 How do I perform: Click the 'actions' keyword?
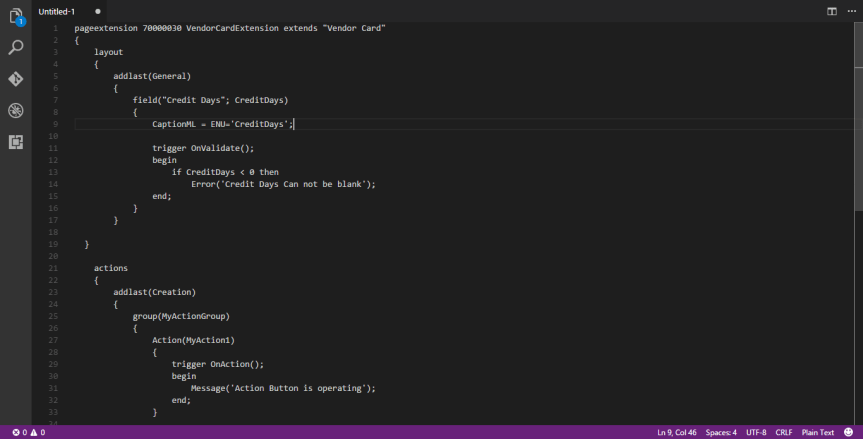point(111,268)
